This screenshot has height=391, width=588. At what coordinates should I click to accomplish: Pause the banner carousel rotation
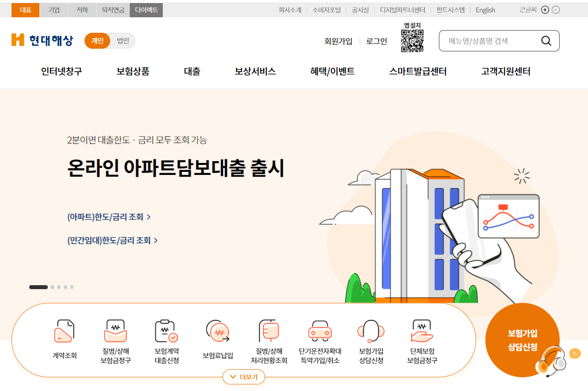pos(72,287)
